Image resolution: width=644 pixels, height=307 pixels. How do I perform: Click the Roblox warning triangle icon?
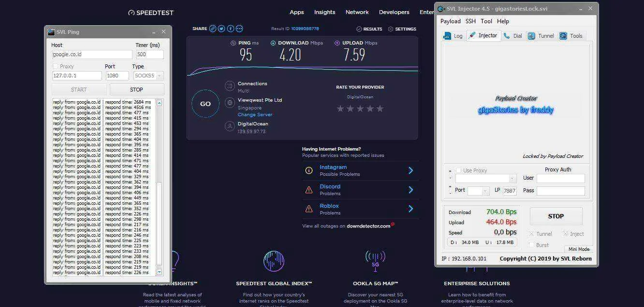click(309, 209)
